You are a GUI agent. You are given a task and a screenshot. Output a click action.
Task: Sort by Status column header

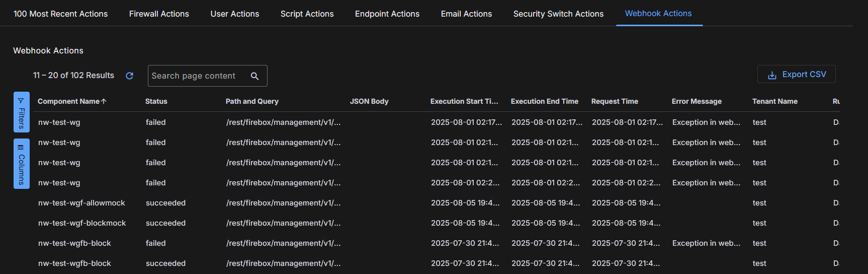click(156, 101)
